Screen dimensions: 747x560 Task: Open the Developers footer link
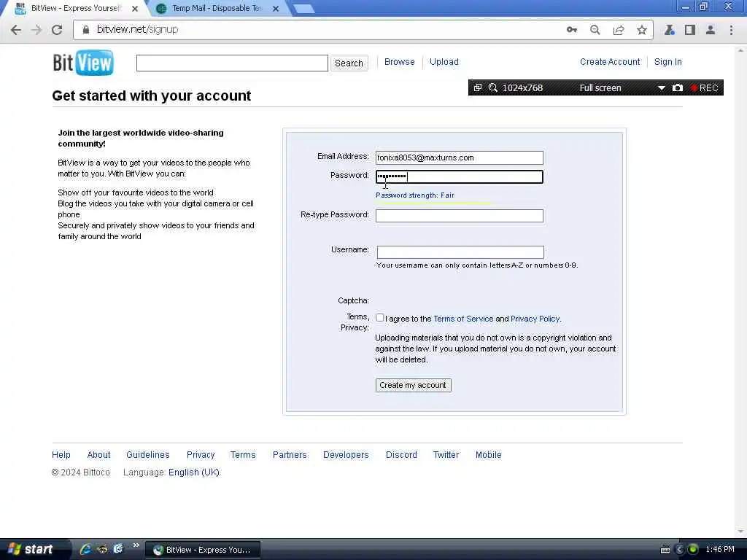(x=346, y=455)
